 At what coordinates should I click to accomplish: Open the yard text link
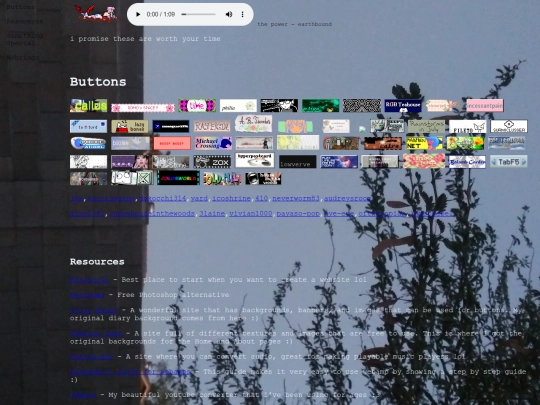(199, 199)
